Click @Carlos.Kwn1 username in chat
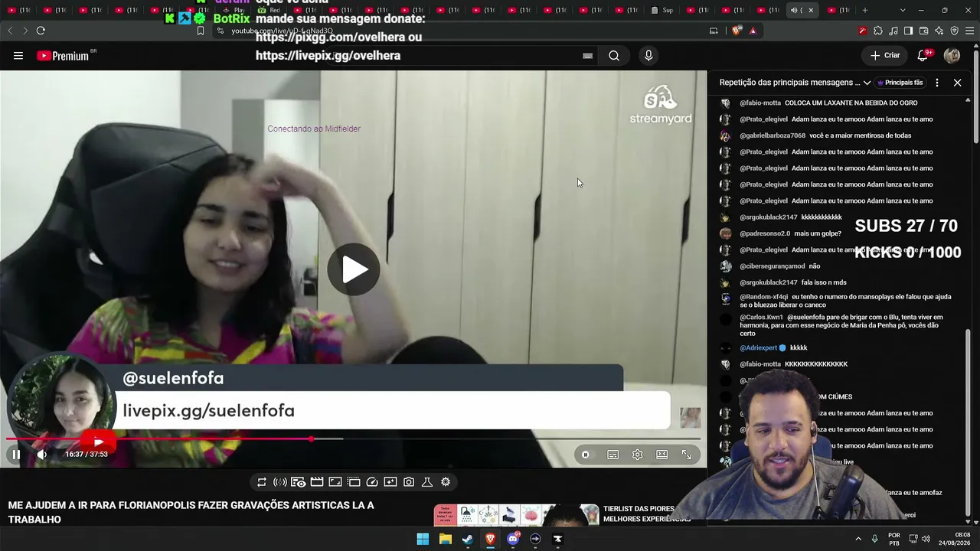The width and height of the screenshot is (980, 551). [x=761, y=317]
